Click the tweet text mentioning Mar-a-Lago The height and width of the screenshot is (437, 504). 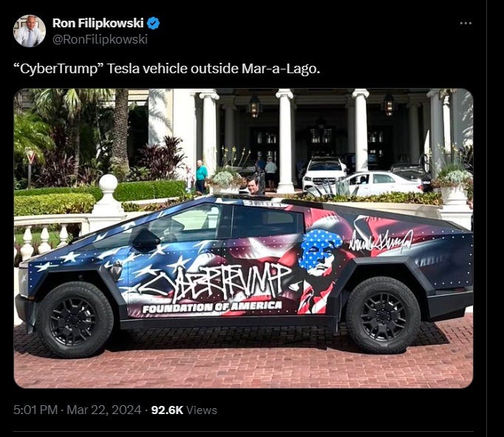(167, 69)
